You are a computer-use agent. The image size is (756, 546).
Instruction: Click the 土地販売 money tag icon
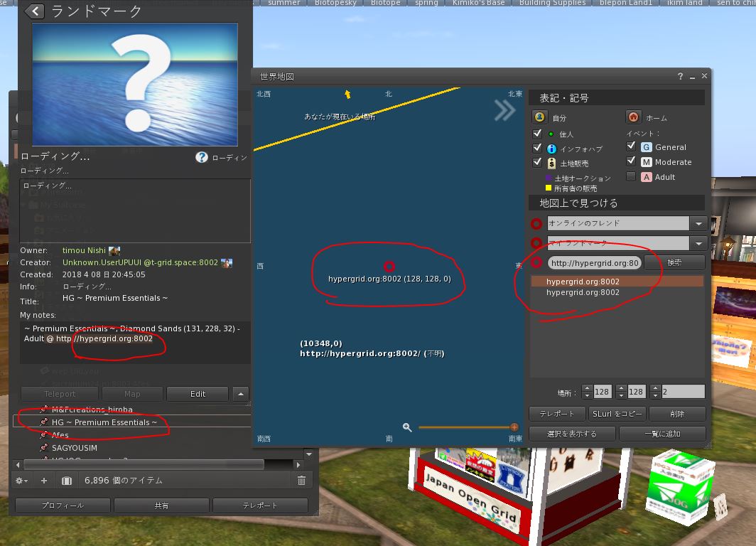tap(551, 164)
